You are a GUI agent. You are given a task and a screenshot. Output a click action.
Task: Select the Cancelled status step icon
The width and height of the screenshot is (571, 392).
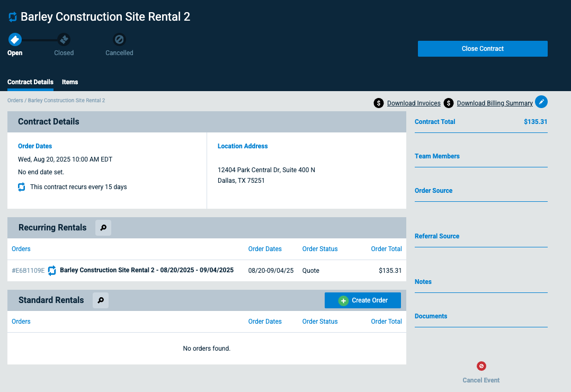pos(119,39)
